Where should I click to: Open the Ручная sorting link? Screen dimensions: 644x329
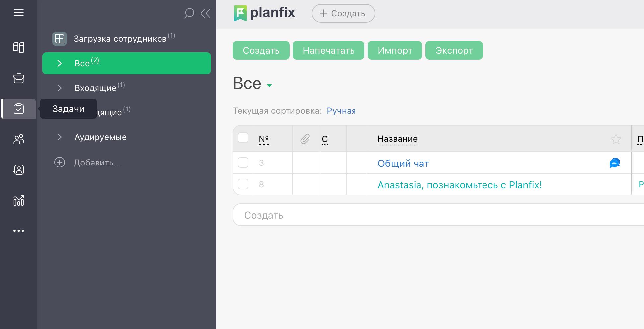click(341, 111)
